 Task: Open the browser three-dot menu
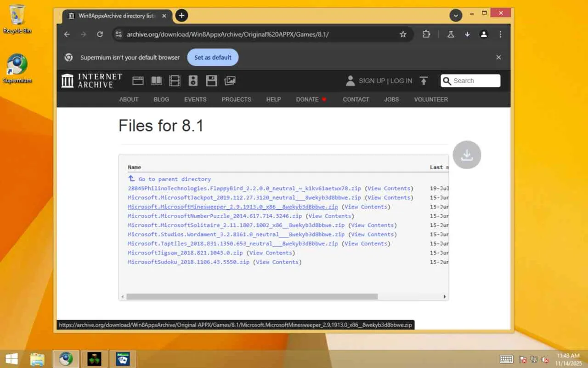pyautogui.click(x=500, y=34)
